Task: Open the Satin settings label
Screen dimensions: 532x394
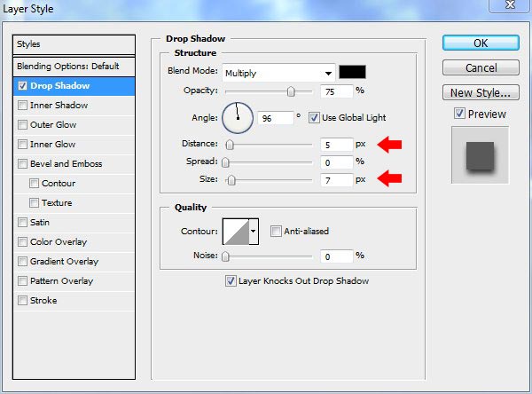Action: (40, 223)
